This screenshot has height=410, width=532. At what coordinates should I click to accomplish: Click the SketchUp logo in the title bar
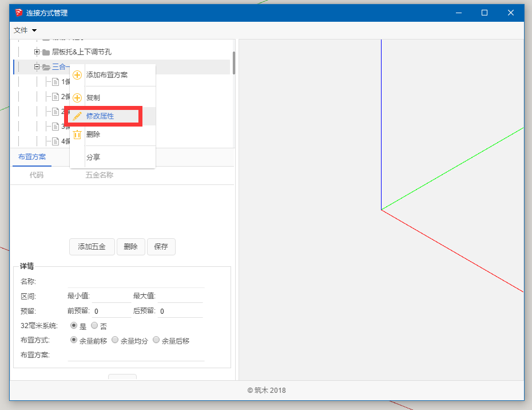tap(19, 13)
